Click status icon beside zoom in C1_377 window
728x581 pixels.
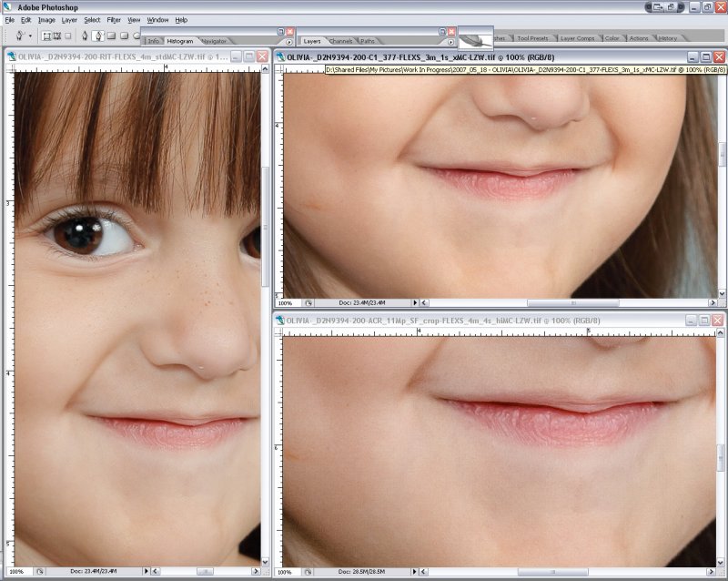coord(308,302)
